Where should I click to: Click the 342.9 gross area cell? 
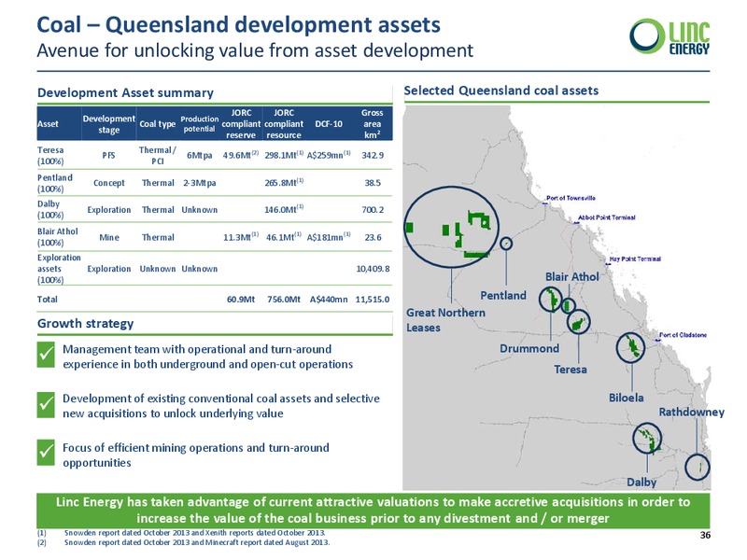pyautogui.click(x=373, y=155)
